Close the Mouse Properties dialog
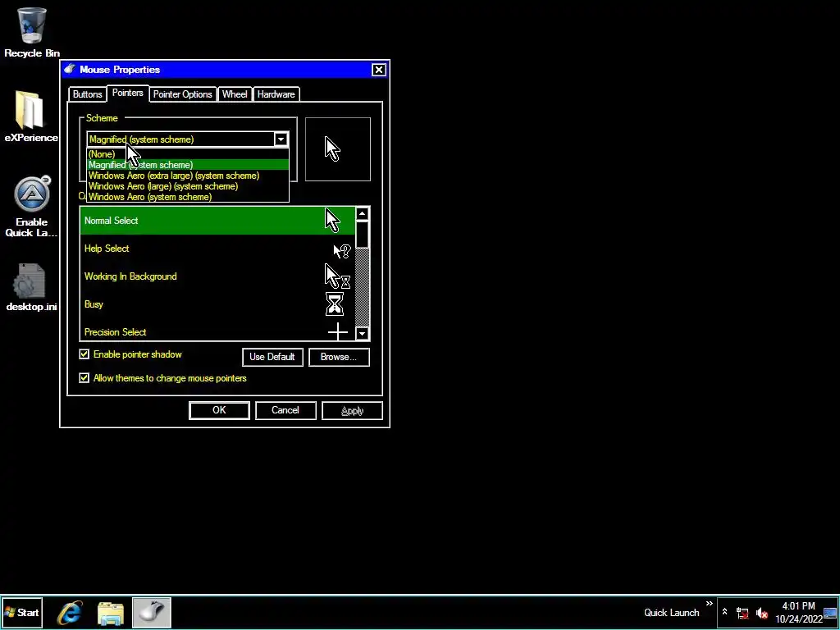The image size is (840, 630). point(379,70)
